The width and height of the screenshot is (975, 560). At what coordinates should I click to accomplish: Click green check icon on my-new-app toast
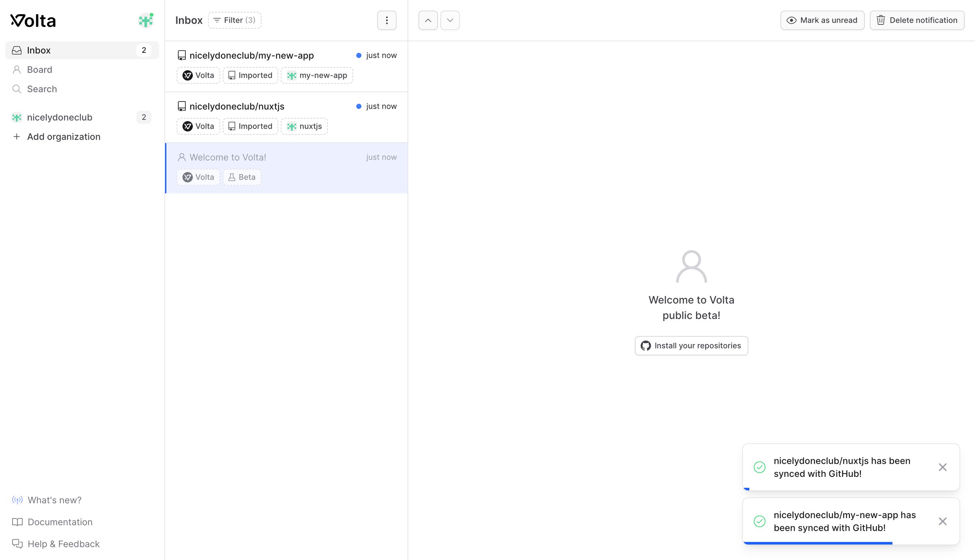tap(759, 521)
